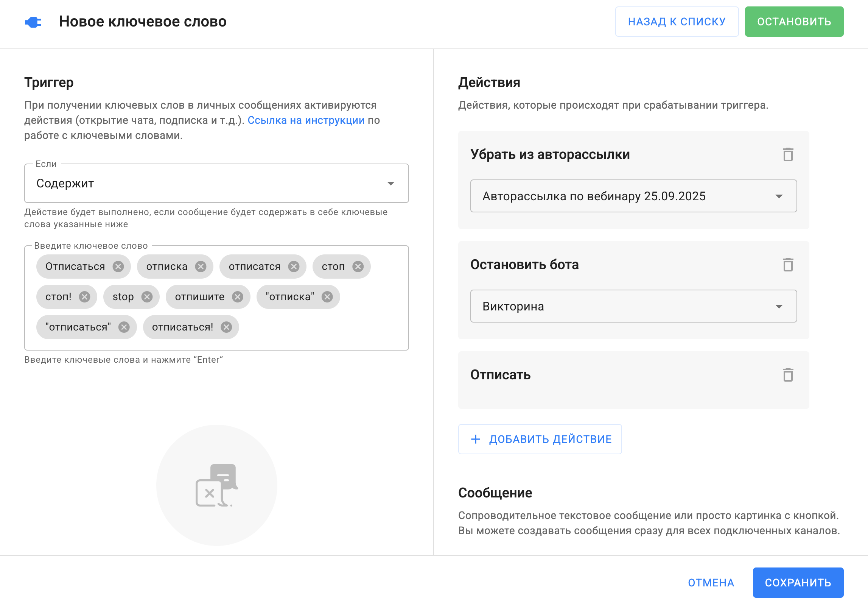This screenshot has width=868, height=608.
Task: Click "Назад к списку" button
Action: click(677, 22)
